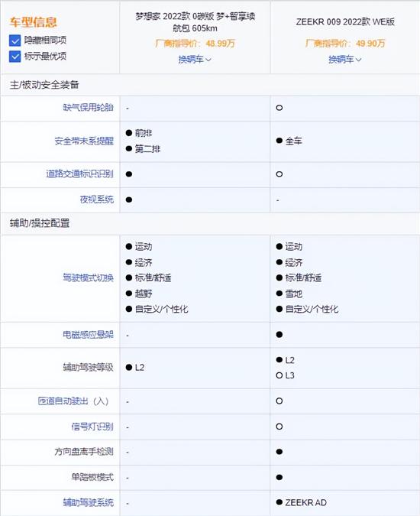Click the 辅助/操控配置 section header
Image resolution: width=420 pixels, height=516 pixels.
(40, 223)
